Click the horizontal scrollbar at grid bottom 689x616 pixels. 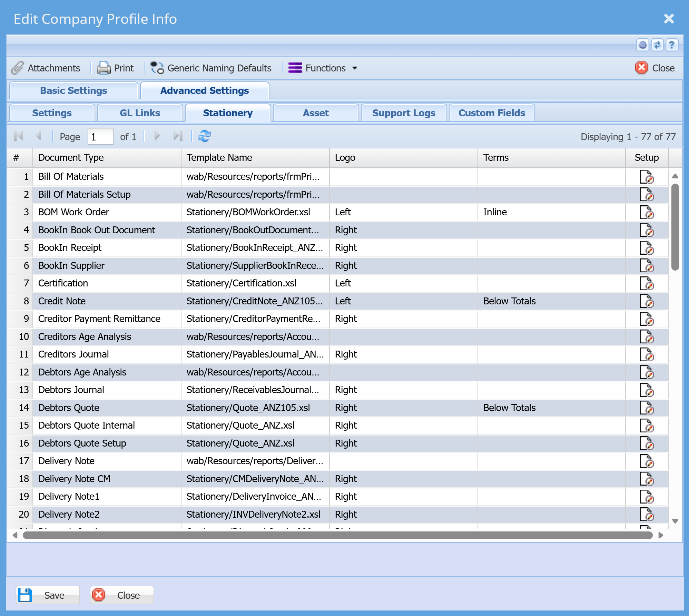point(337,535)
